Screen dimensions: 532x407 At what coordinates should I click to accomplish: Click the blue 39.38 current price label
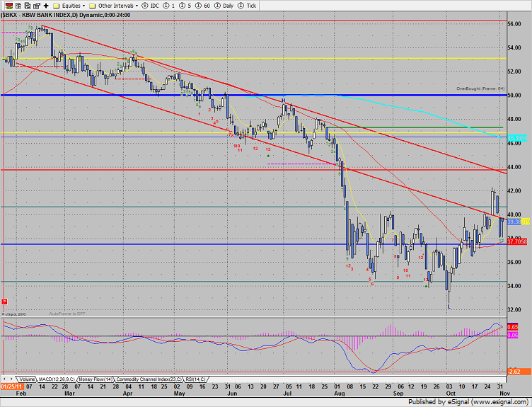514,222
